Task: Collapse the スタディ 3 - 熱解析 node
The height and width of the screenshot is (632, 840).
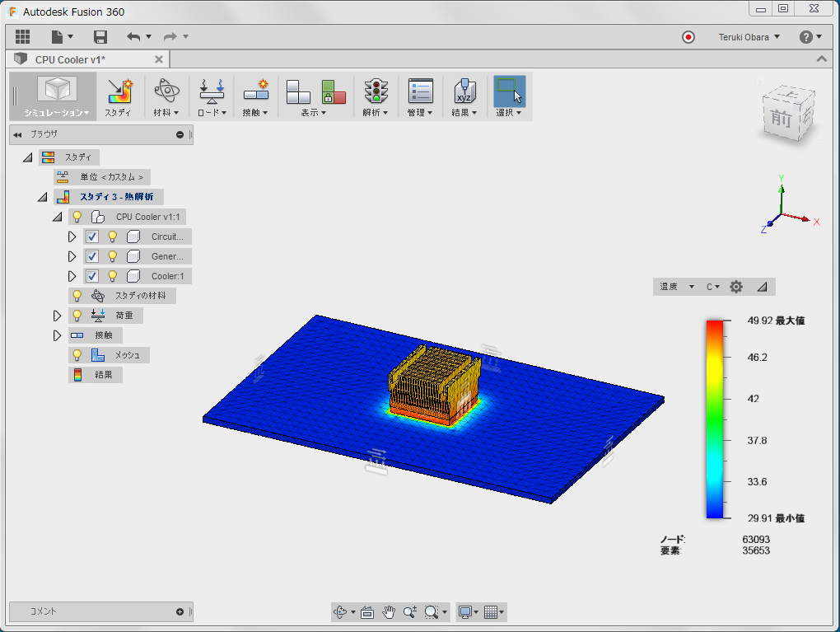Action: (42, 197)
